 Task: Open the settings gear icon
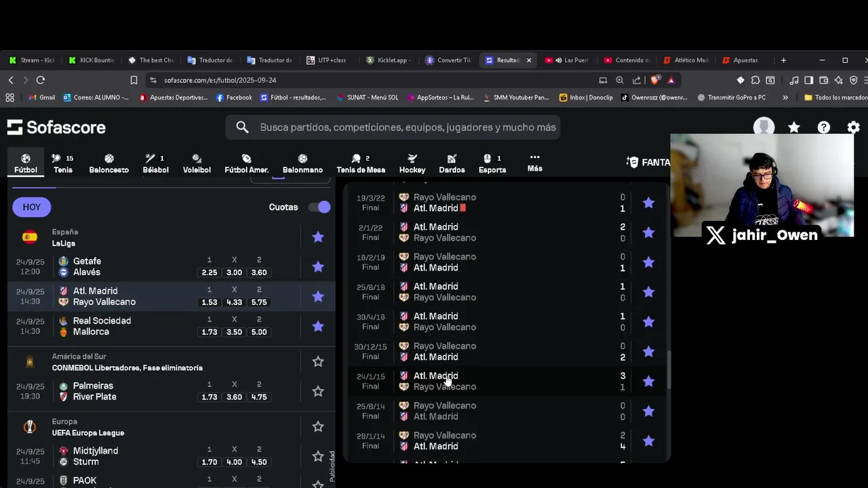854,127
